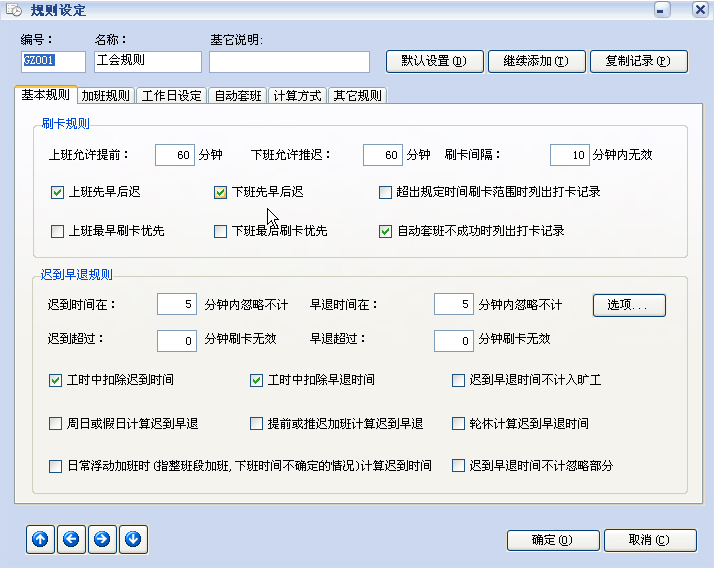
Task: Toggle 工时中扣除迟到时间 checkbox
Action: coord(56,380)
